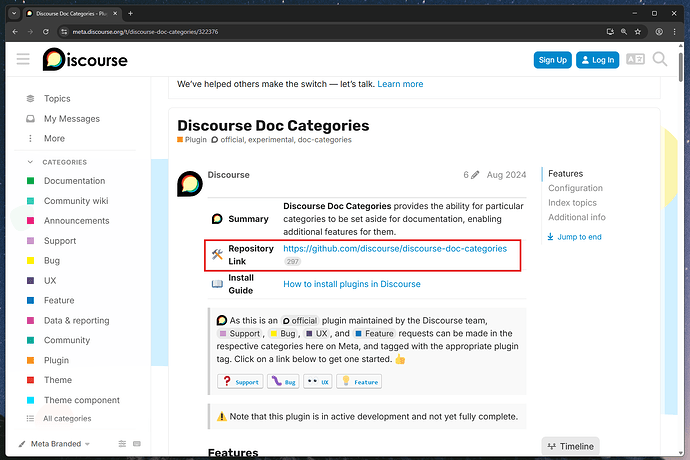Click the Log In button
Screen dimensions: 690x460
(x=597, y=60)
